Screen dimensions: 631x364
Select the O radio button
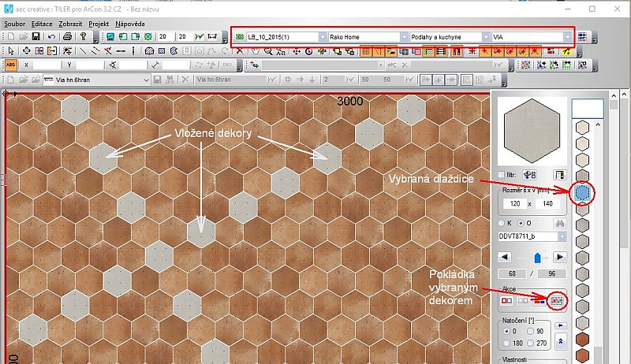pos(521,223)
